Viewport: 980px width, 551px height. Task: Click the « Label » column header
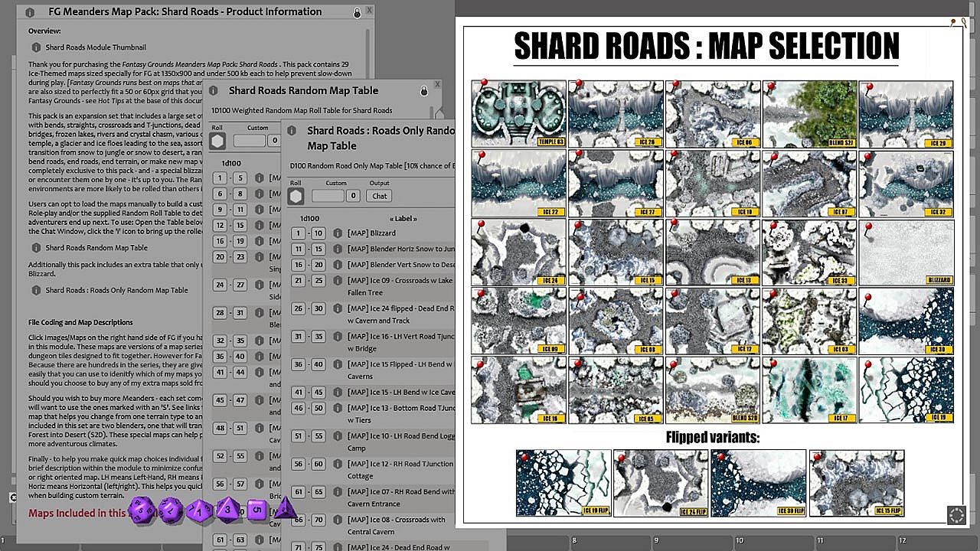coord(406,219)
